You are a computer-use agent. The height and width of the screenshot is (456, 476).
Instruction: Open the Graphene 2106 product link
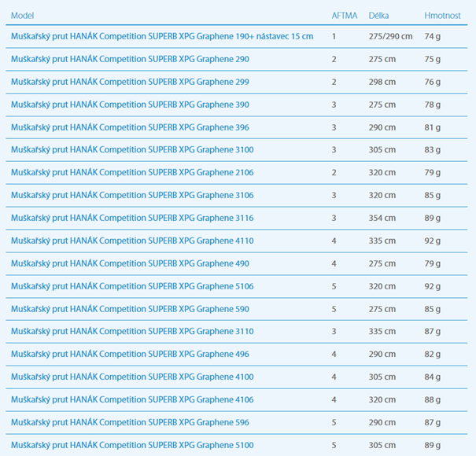click(x=132, y=173)
